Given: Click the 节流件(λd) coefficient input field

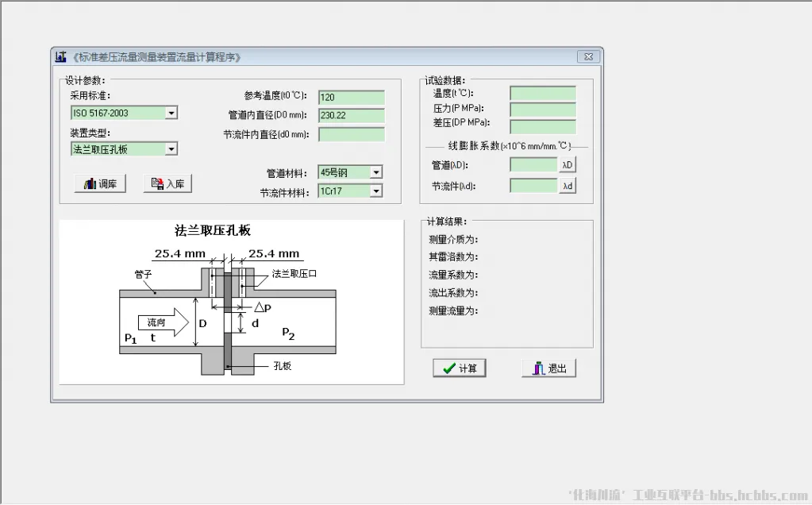Looking at the screenshot, I should tap(533, 186).
